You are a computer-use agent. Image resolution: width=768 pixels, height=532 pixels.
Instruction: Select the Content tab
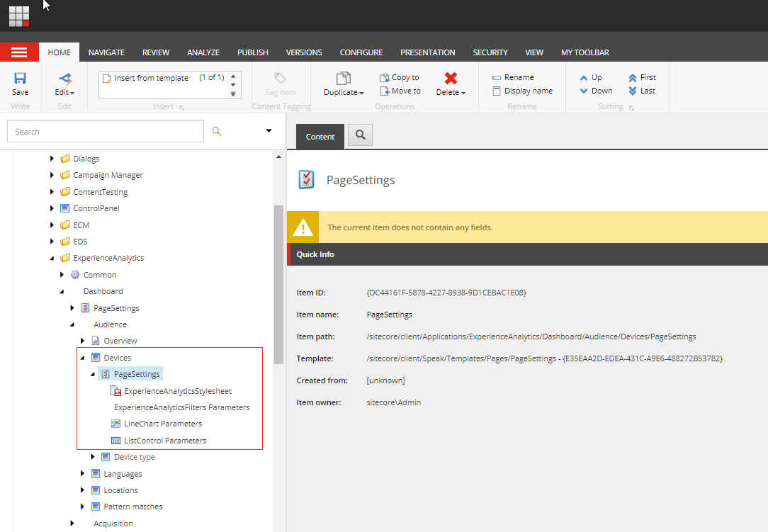[x=320, y=137]
